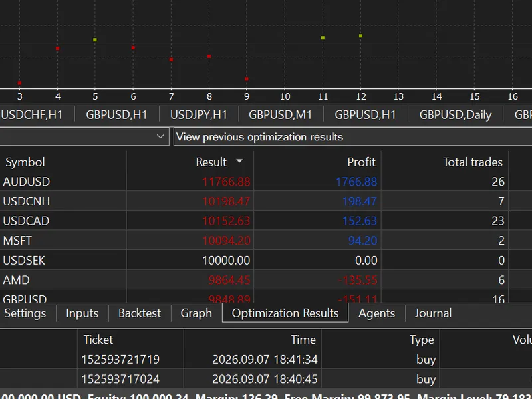Open the GBPUSD,M1 chart tab
This screenshot has height=399, width=532.
click(x=280, y=115)
